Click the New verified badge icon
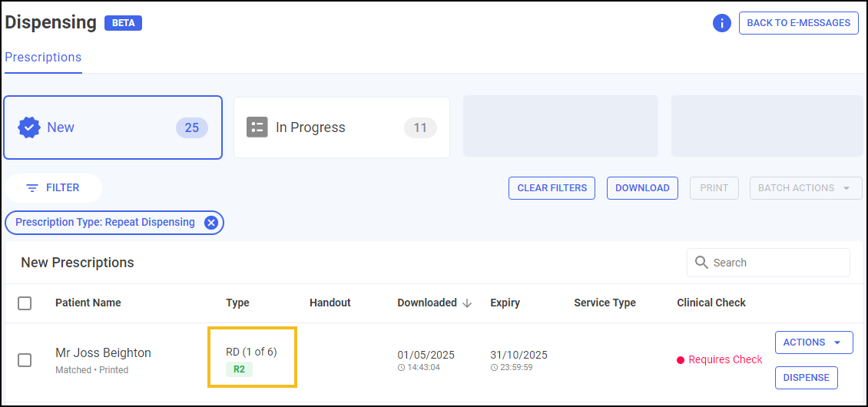Image resolution: width=868 pixels, height=407 pixels. point(29,127)
